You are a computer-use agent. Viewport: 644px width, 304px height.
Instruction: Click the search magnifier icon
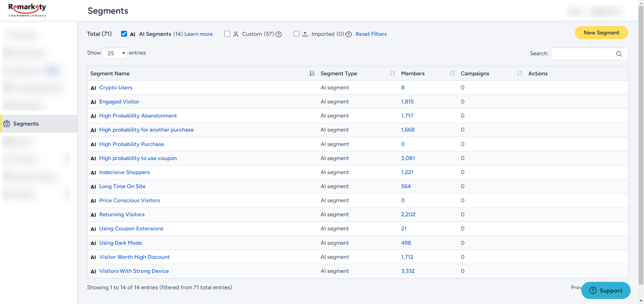pos(619,54)
